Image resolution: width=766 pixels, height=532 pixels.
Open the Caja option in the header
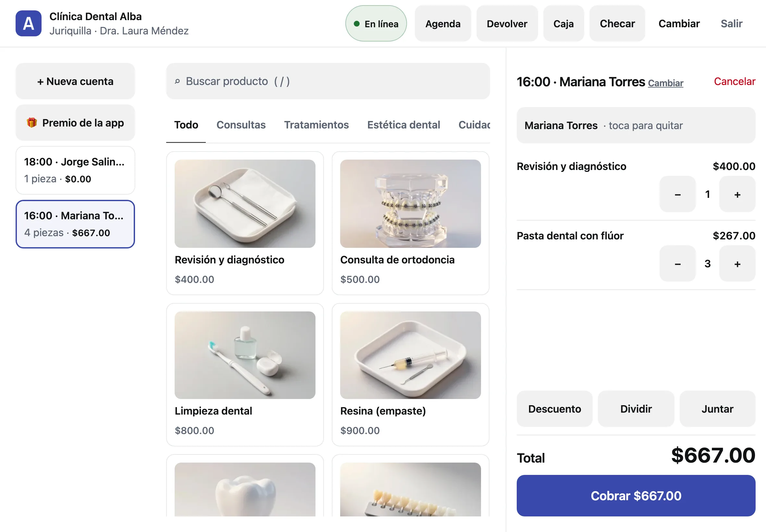click(x=563, y=23)
